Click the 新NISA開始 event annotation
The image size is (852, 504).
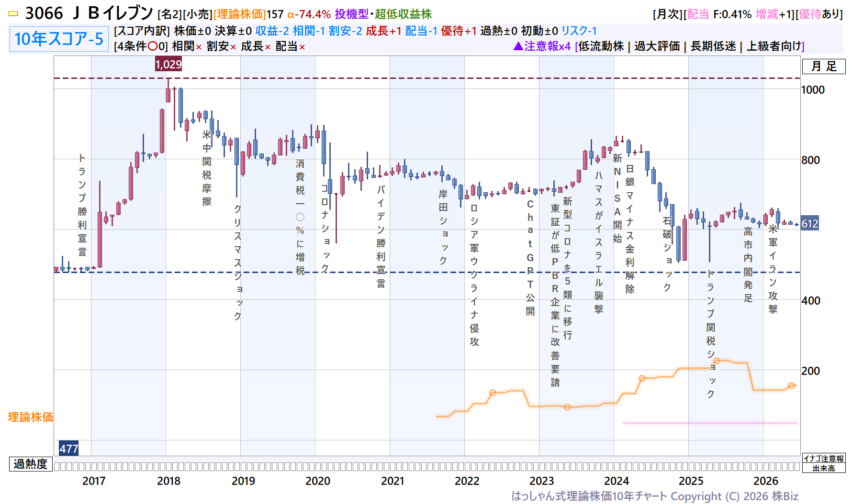click(x=617, y=198)
